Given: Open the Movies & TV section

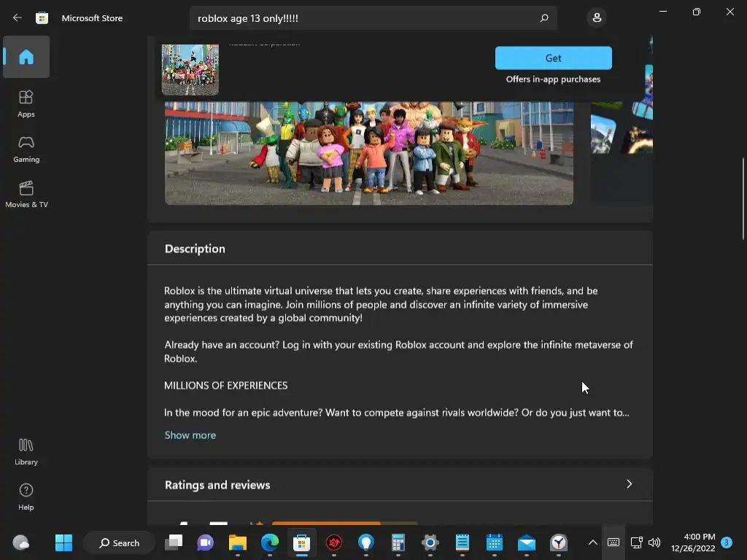Looking at the screenshot, I should [26, 194].
